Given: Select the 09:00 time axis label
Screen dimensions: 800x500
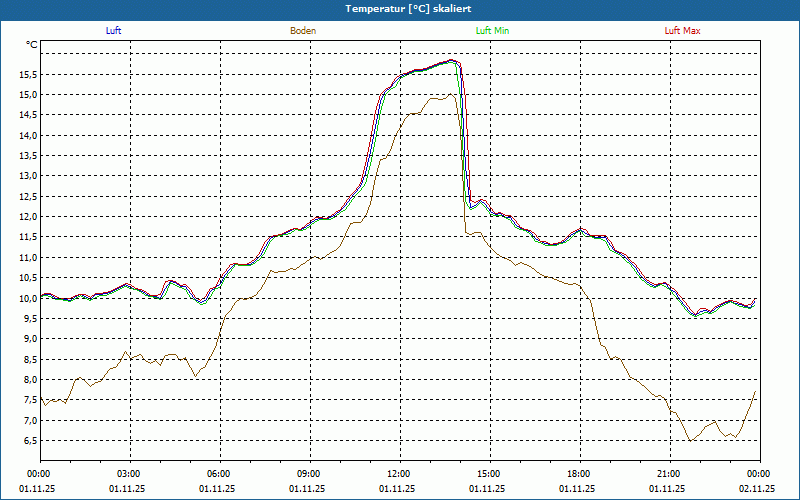Looking at the screenshot, I should click(x=310, y=474).
